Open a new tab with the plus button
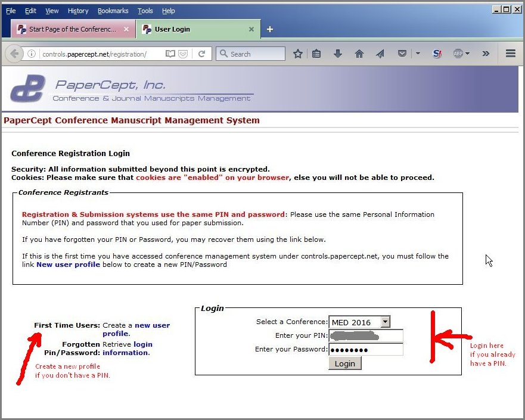The height and width of the screenshot is (420, 525). [x=270, y=29]
